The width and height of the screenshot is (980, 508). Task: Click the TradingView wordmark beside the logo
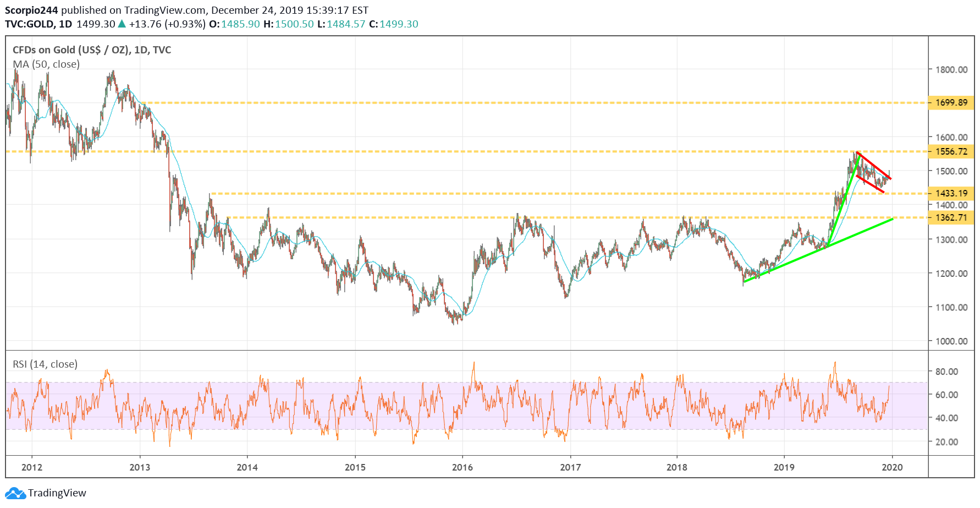[57, 493]
